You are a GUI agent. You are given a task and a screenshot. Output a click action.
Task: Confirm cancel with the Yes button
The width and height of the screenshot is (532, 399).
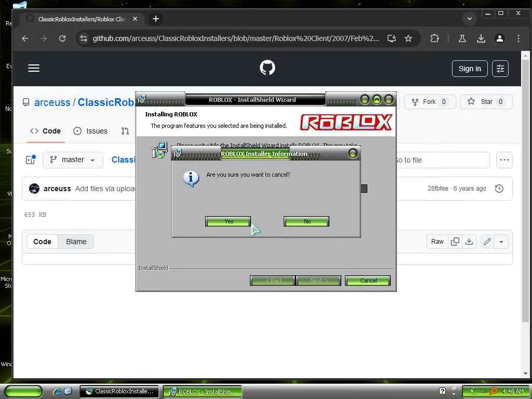[x=228, y=221]
